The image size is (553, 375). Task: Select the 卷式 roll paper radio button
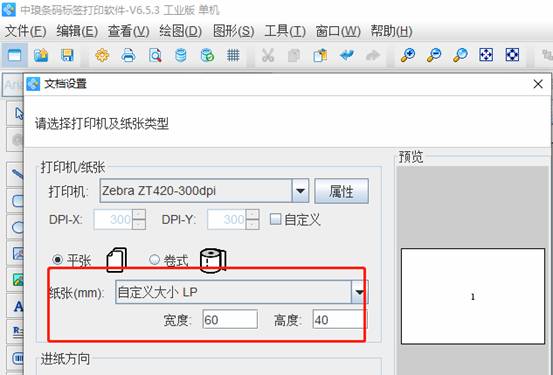pyautogui.click(x=154, y=260)
